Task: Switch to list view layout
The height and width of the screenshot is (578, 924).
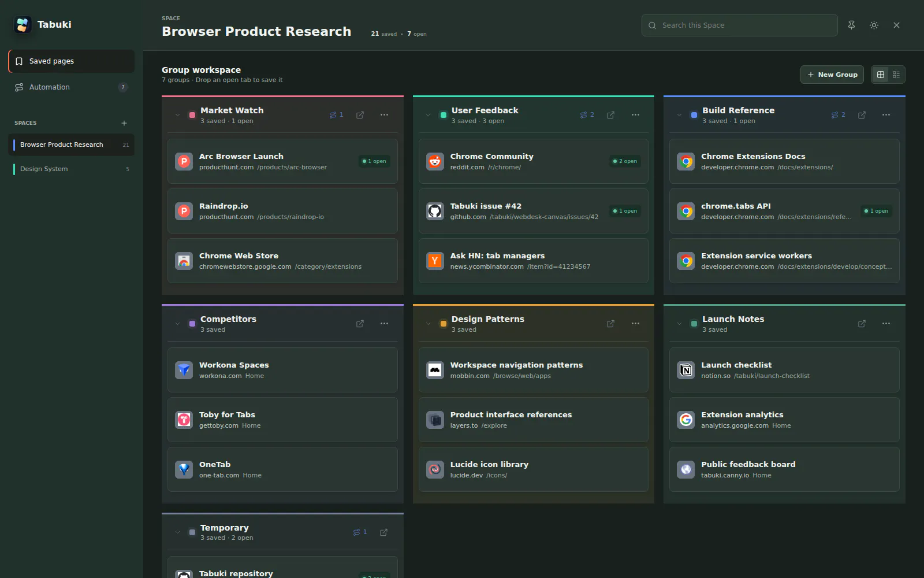Action: click(x=896, y=75)
